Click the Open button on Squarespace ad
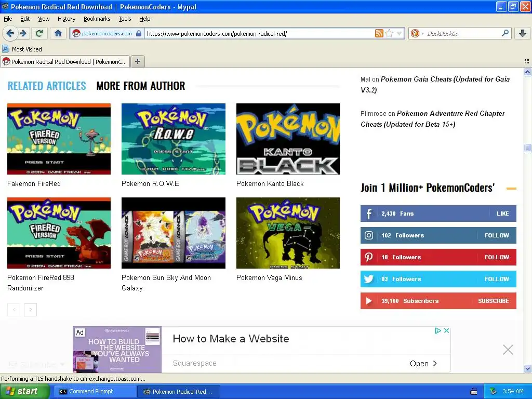Image resolution: width=532 pixels, height=399 pixels. tap(423, 363)
